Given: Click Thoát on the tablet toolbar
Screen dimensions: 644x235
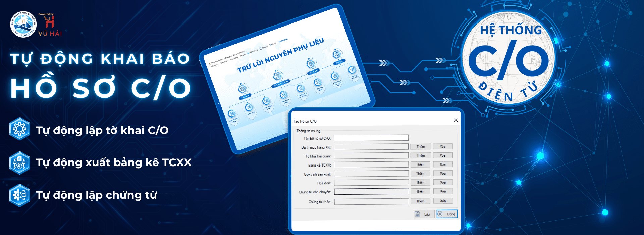Looking at the screenshot, I should pos(273,44).
